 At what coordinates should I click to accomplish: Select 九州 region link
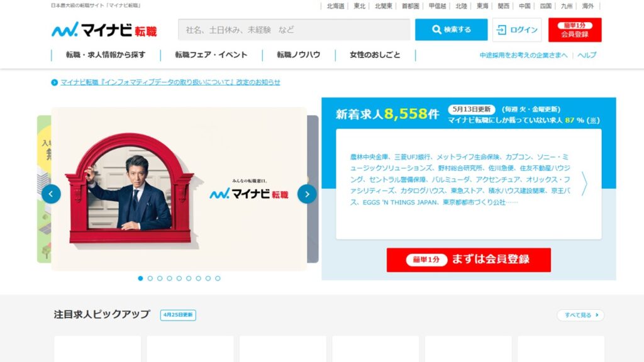[567, 6]
